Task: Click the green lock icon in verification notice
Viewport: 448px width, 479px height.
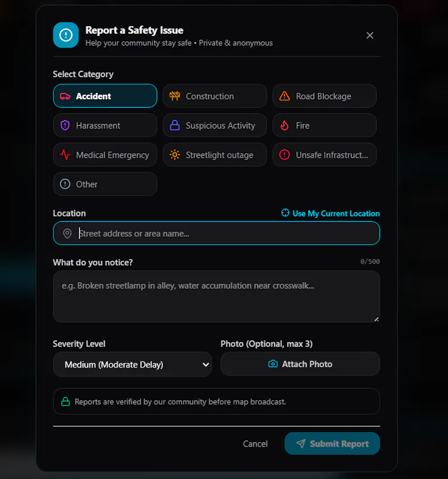Action: [66, 401]
